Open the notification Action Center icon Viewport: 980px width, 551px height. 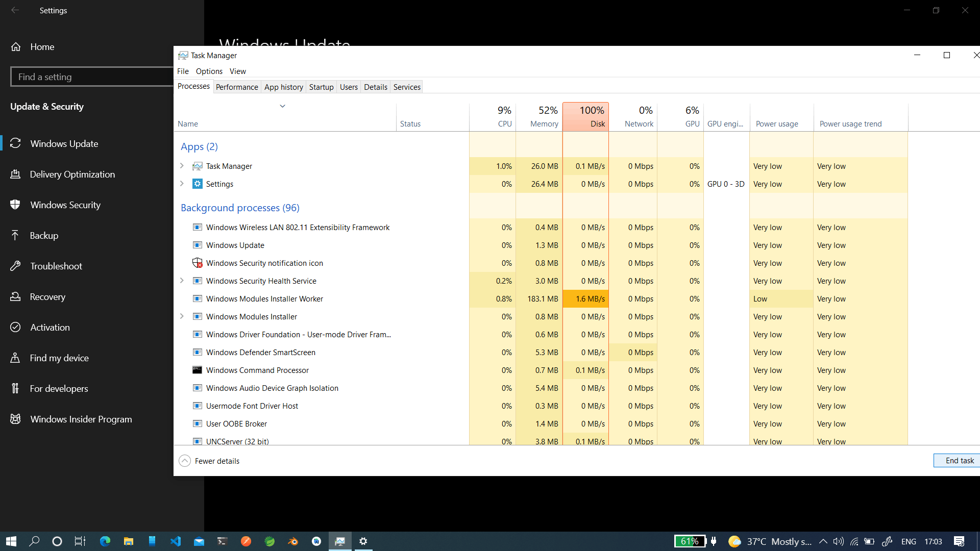(959, 541)
